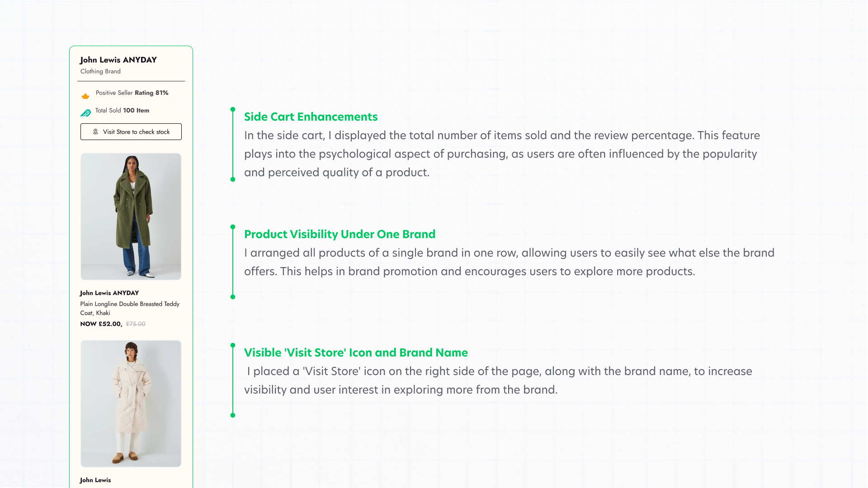
Task: Click the 'Positive Seller Rating 81%' label
Action: (132, 93)
